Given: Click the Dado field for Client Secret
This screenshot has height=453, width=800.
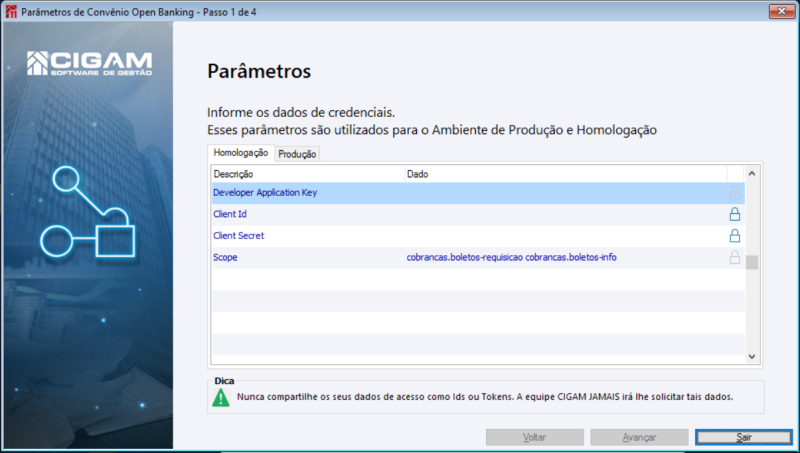Looking at the screenshot, I should (566, 236).
